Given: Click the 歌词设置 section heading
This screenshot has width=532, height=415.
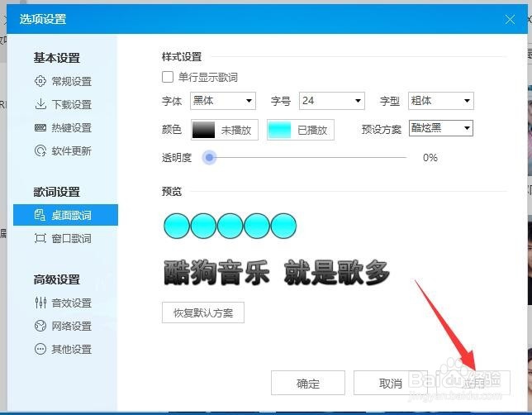Looking at the screenshot, I should (x=57, y=192).
